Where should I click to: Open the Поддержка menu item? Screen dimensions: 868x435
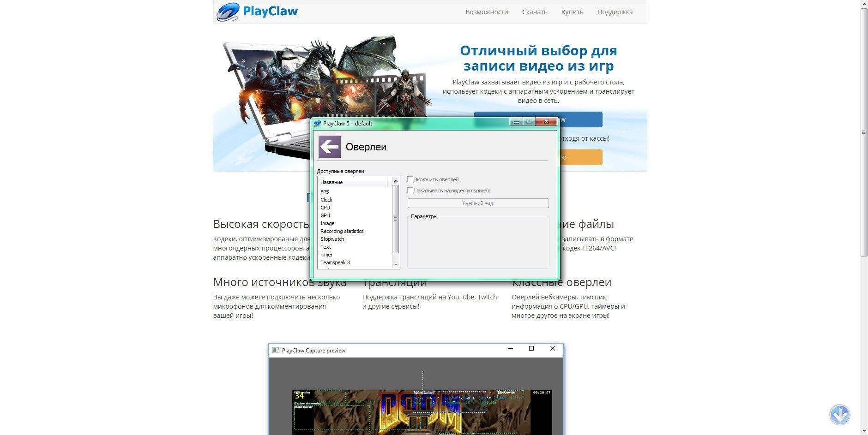pyautogui.click(x=615, y=12)
